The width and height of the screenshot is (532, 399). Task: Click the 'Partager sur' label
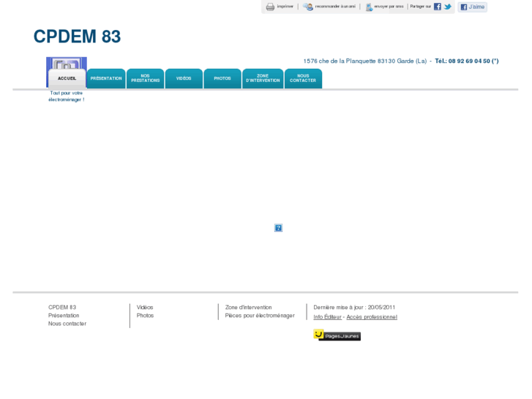(420, 7)
